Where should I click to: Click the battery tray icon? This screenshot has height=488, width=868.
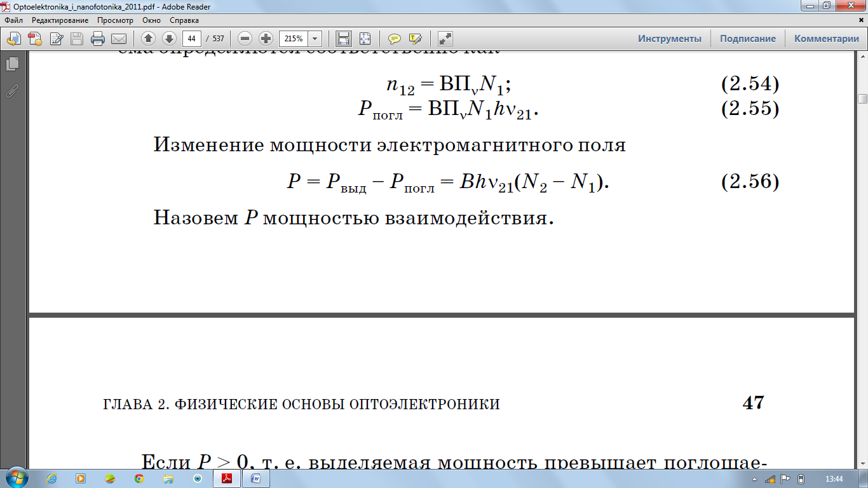coord(801,478)
